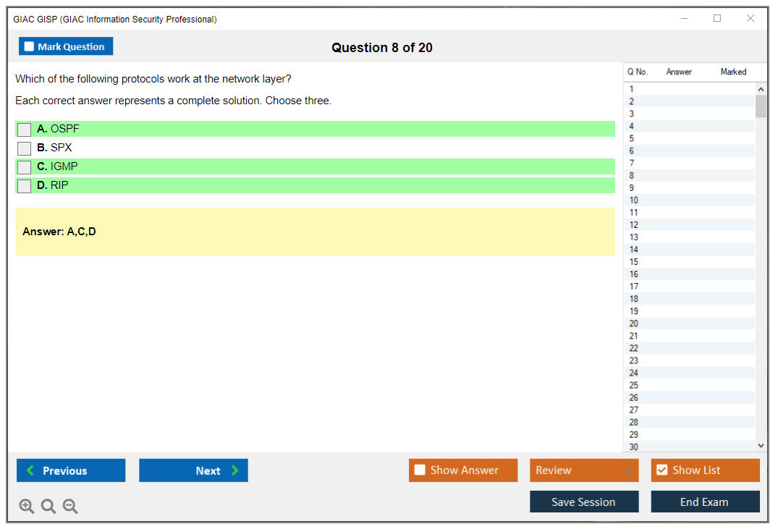
Task: Return to previous question with Previous
Action: (x=70, y=470)
